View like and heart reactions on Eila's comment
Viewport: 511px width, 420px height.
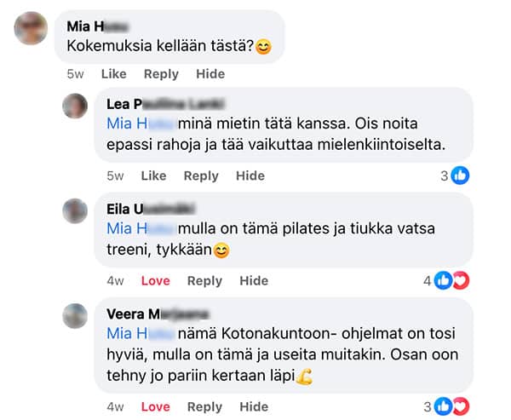451,280
